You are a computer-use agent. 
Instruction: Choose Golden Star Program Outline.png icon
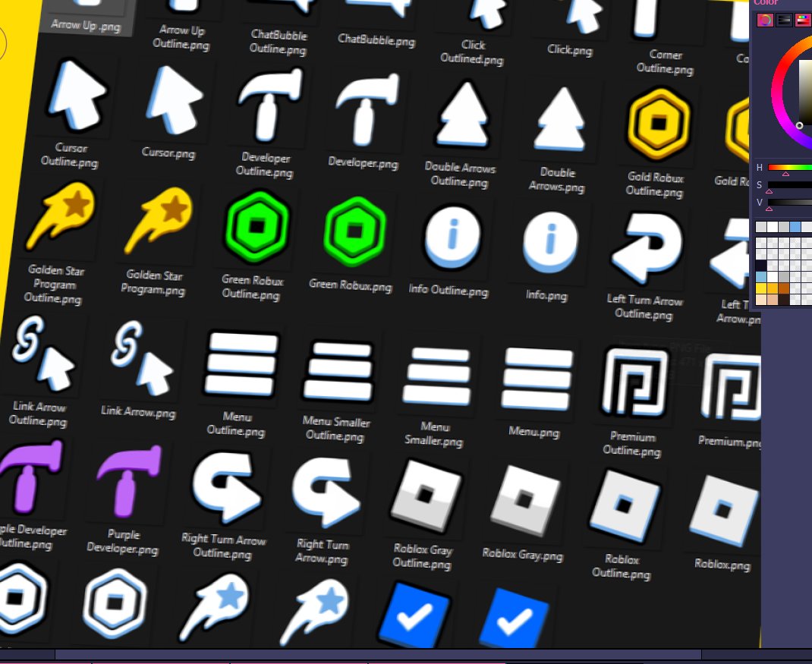[61, 216]
